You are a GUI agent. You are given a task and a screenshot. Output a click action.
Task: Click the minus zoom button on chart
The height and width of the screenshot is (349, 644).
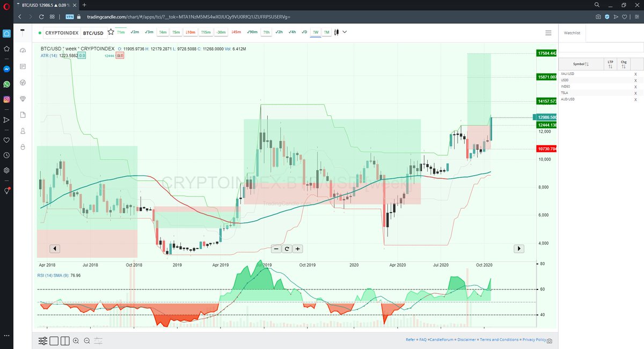click(x=276, y=249)
